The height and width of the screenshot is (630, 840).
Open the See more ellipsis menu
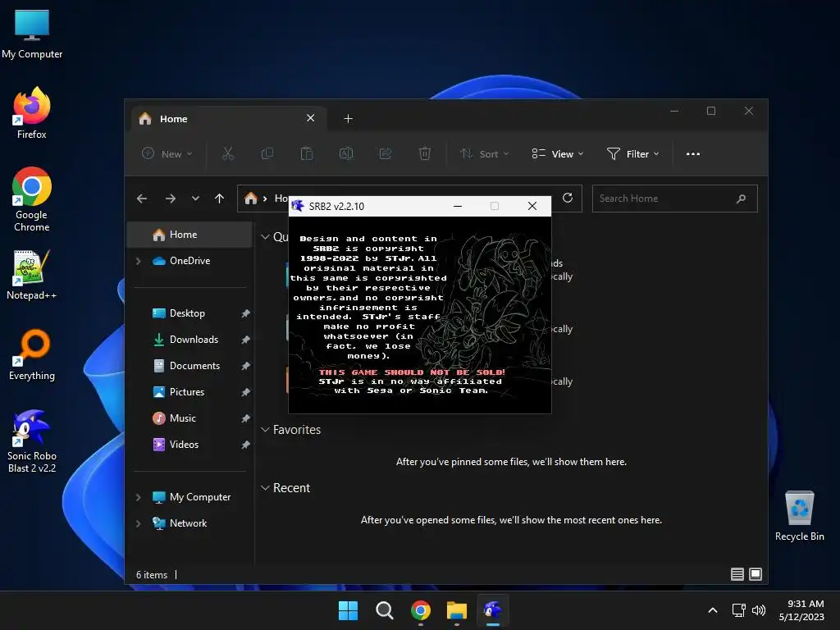(692, 153)
